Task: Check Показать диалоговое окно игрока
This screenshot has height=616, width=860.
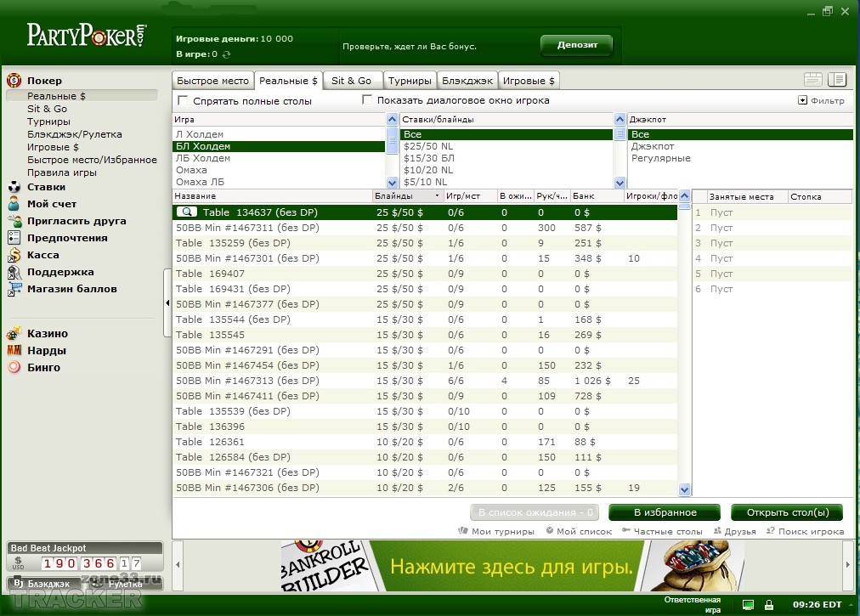Action: pyautogui.click(x=367, y=100)
